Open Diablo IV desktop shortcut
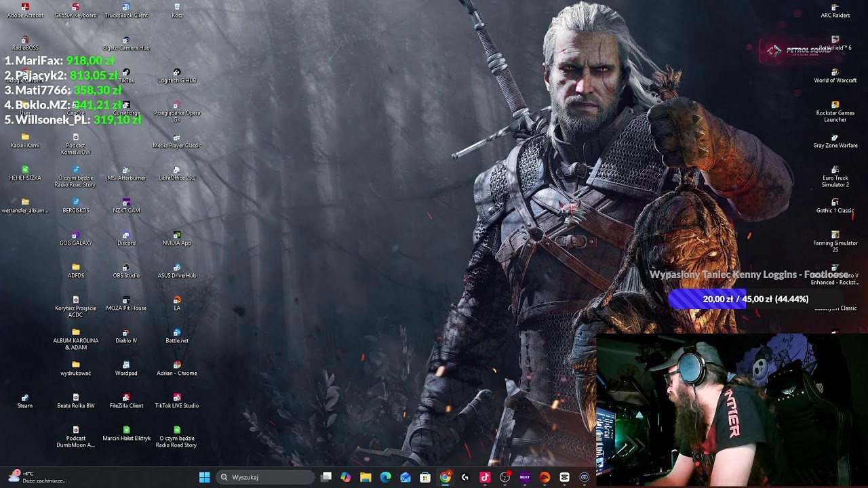The width and height of the screenshot is (868, 488). 126,335
